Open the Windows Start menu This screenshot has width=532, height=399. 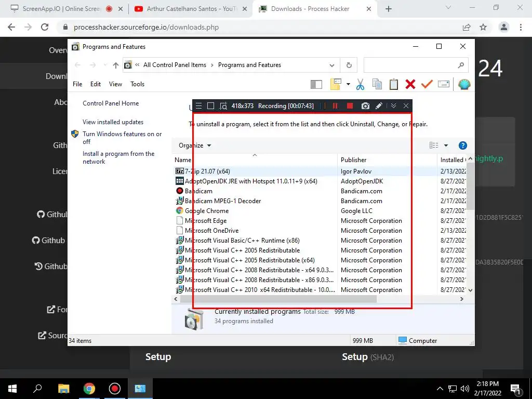(12, 389)
